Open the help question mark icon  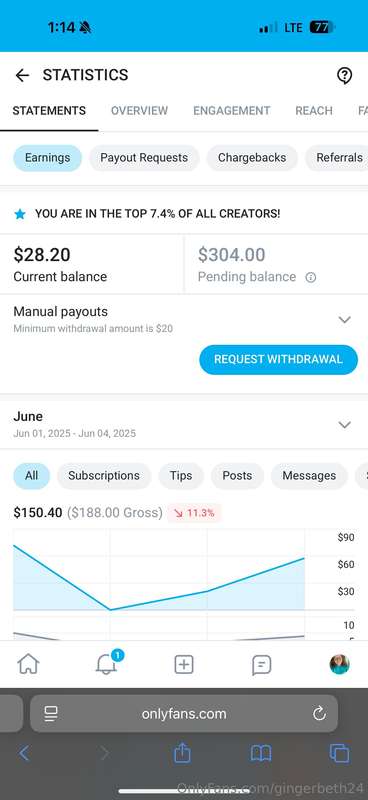point(345,76)
